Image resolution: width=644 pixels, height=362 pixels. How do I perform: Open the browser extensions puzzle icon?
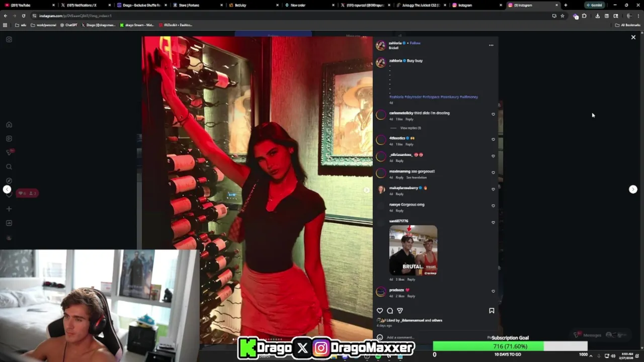coord(584,16)
